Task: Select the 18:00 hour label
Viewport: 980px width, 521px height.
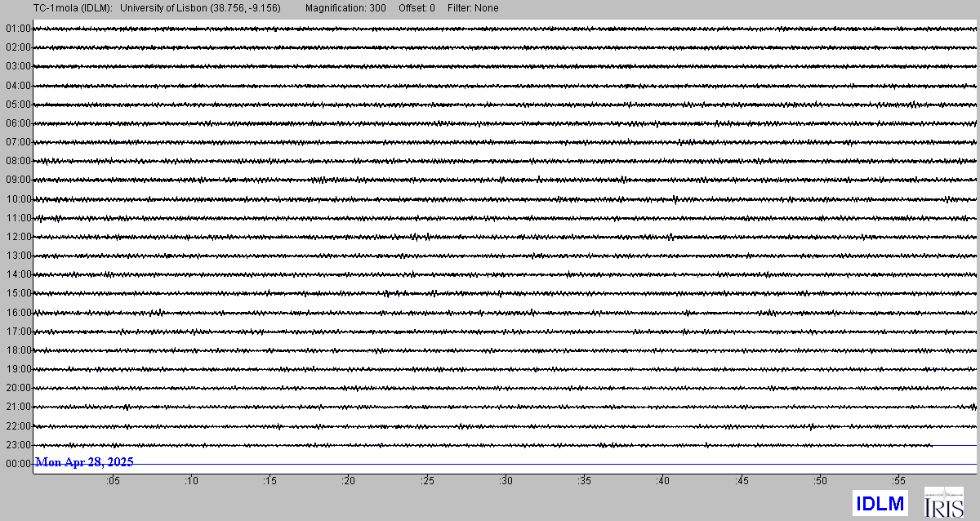Action: 18,350
